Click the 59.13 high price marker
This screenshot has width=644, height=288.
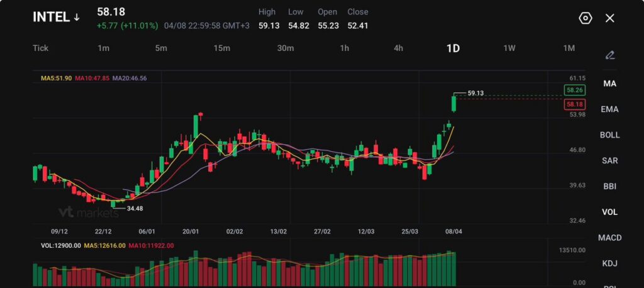pos(475,93)
